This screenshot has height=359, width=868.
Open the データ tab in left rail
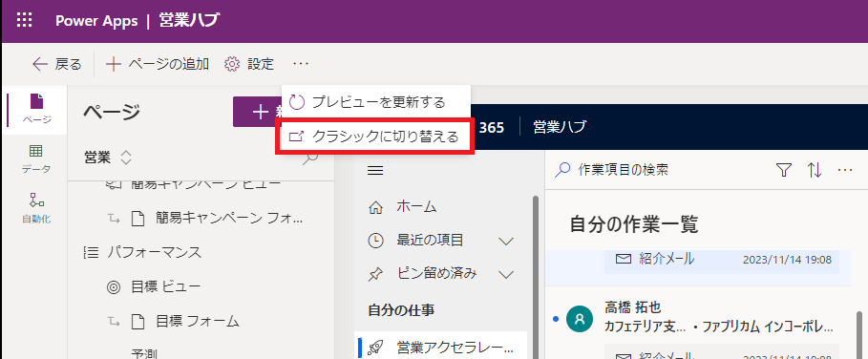pyautogui.click(x=36, y=159)
